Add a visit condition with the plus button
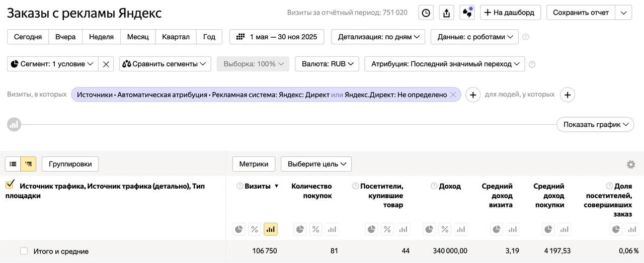 [473, 95]
